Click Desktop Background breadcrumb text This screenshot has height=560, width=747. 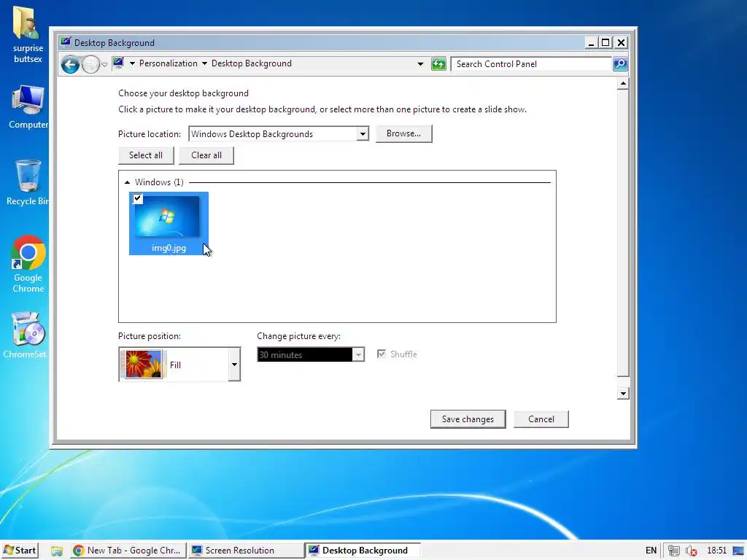pos(252,63)
